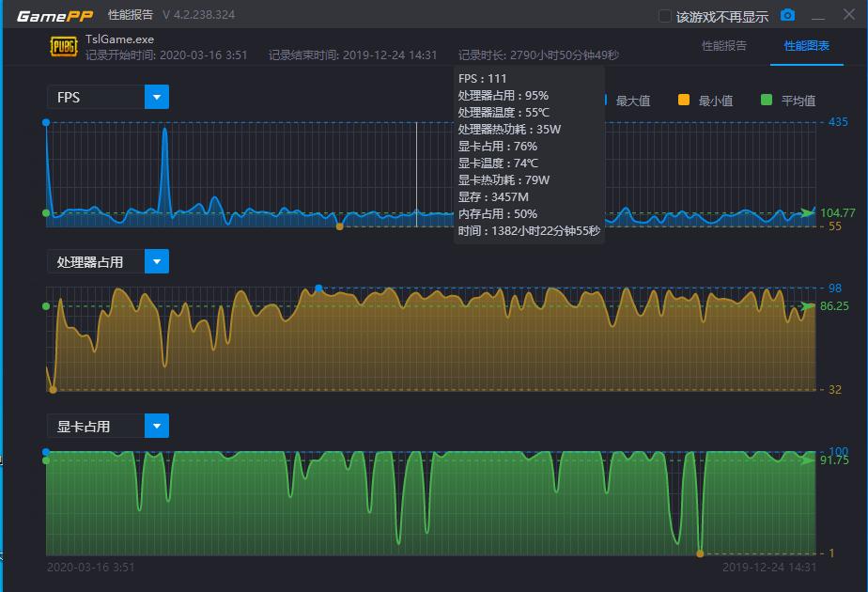Open the FPS metric dropdown
This screenshot has width=868, height=592.
pyautogui.click(x=158, y=96)
